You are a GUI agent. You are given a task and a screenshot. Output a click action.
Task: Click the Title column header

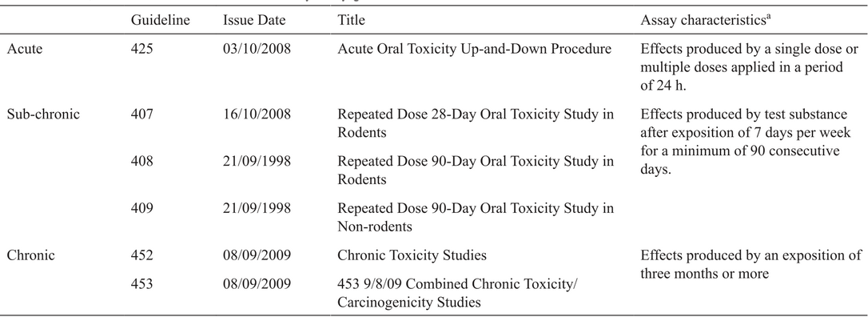[352, 21]
